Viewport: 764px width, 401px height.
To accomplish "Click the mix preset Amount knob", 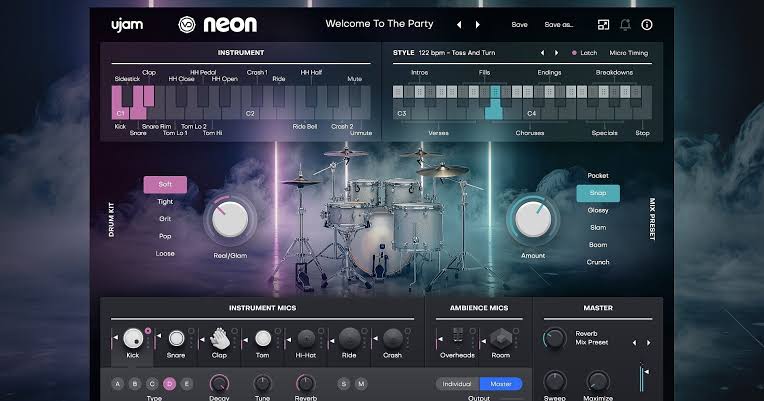I will click(x=533, y=220).
